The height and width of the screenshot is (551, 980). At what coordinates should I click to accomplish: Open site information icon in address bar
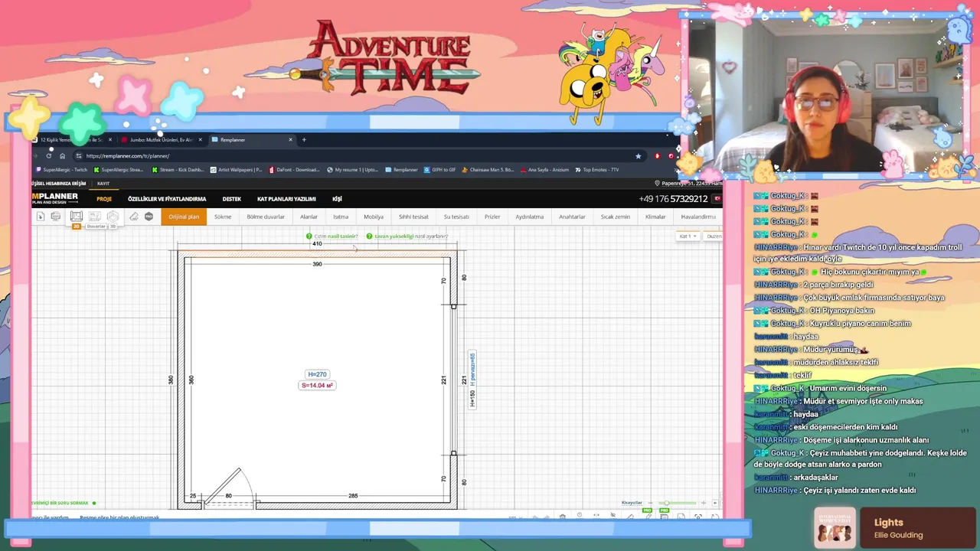pos(78,155)
